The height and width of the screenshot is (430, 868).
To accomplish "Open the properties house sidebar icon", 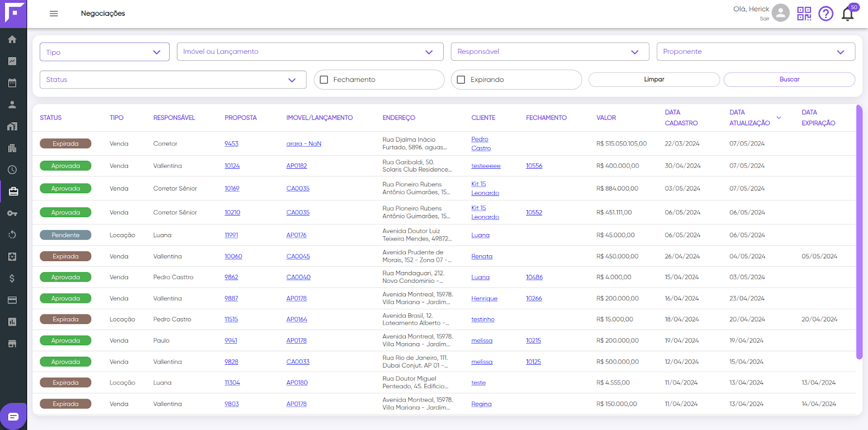I will click(12, 126).
